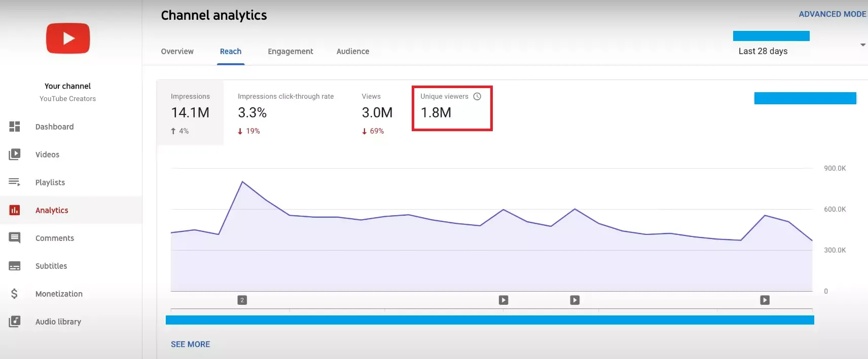Switch to the Engagement tab
868x359 pixels.
point(290,51)
